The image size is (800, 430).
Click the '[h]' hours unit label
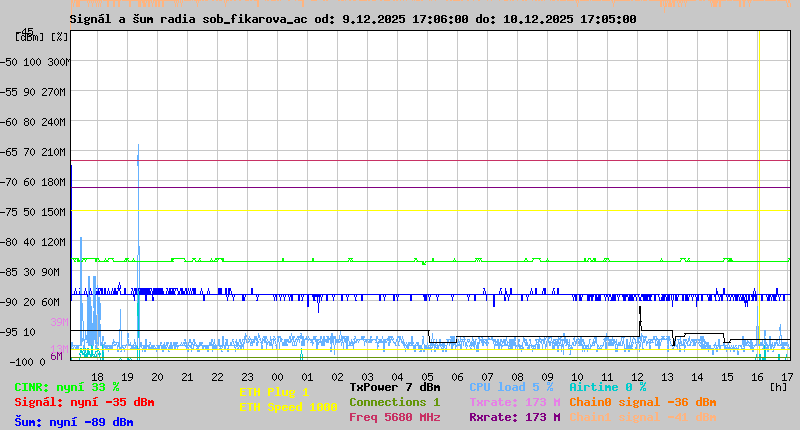point(778,387)
